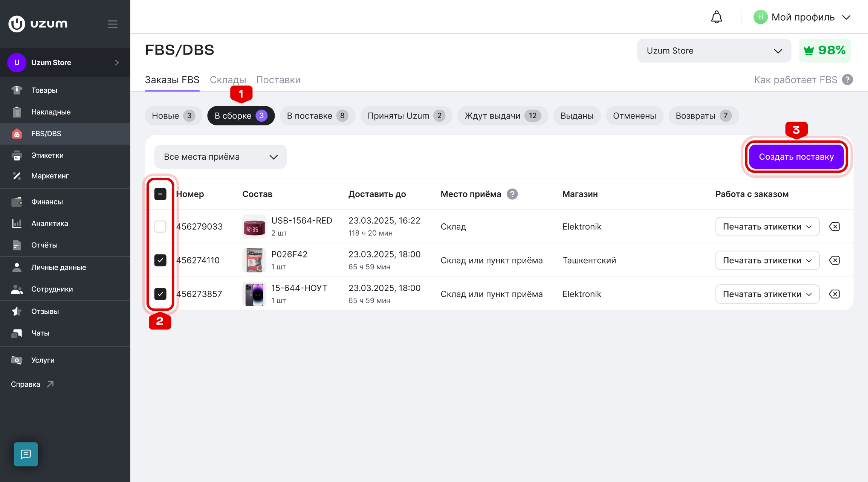Open the Этикетки printer icon

click(17, 155)
